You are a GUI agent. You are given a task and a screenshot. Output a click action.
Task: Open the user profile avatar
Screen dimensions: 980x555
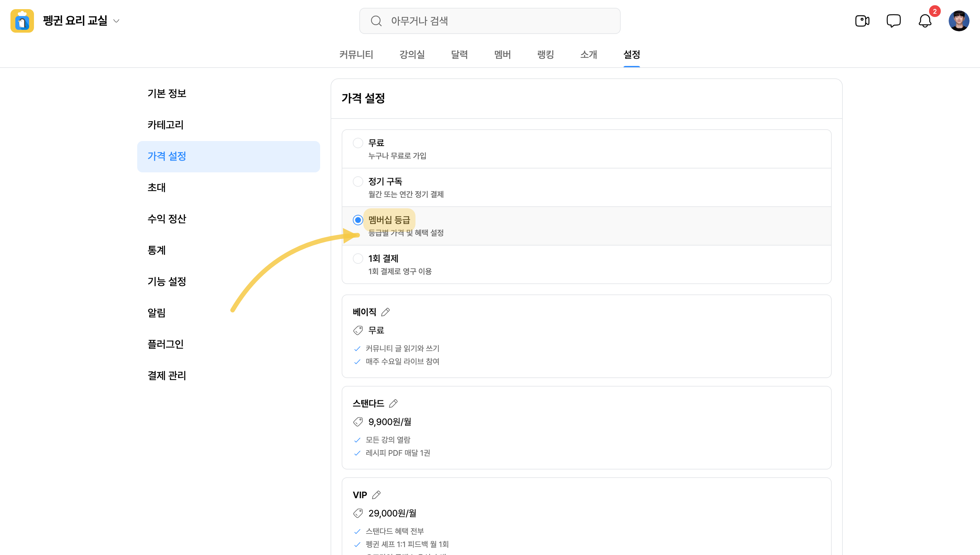pyautogui.click(x=959, y=21)
